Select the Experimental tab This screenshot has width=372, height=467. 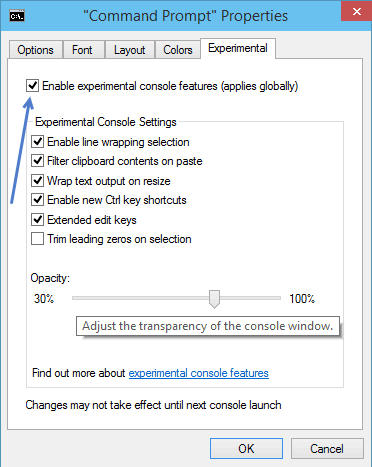tap(238, 48)
